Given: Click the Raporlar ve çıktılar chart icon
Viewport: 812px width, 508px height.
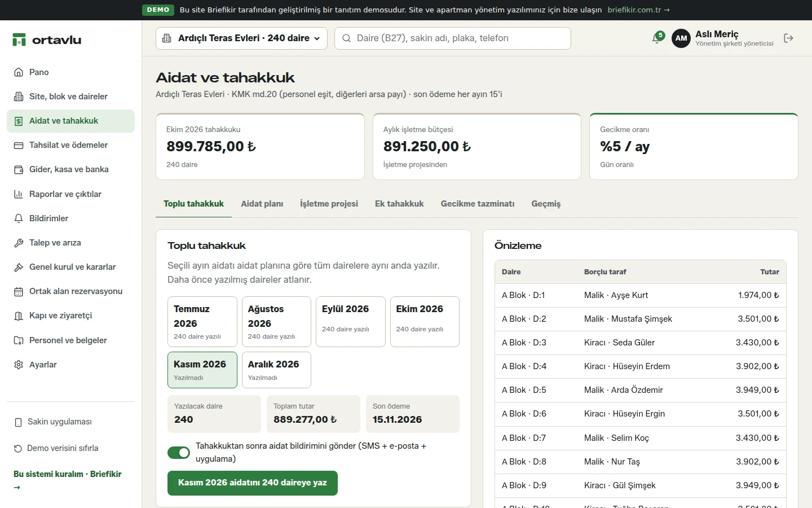Looking at the screenshot, I should 19,194.
